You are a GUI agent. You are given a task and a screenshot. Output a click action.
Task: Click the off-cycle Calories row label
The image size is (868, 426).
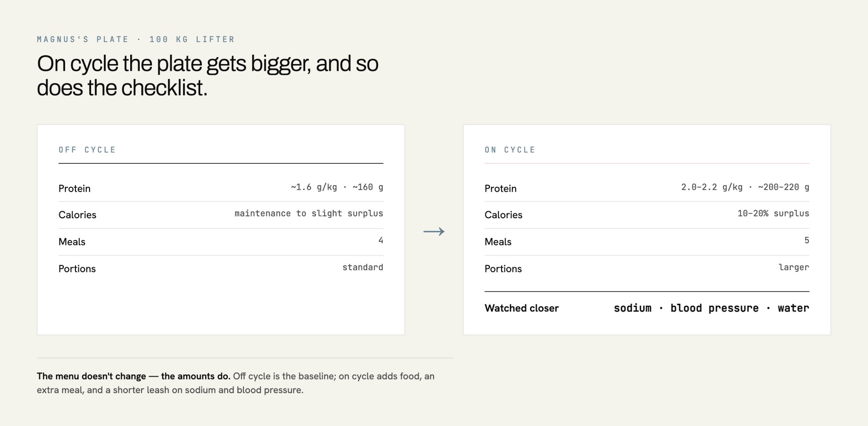[x=77, y=215]
